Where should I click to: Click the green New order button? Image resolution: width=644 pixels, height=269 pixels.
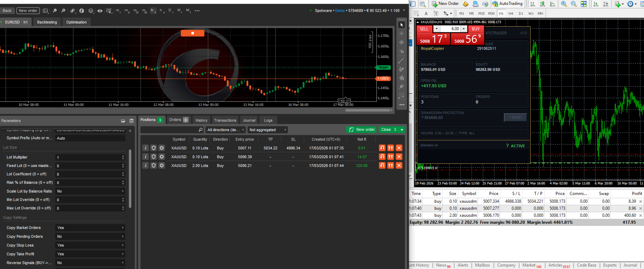(362, 130)
